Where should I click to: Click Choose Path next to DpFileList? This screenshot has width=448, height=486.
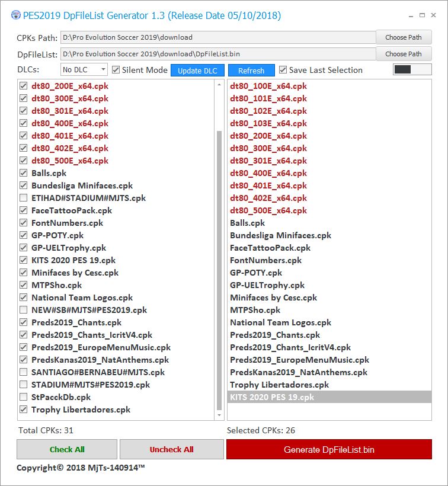point(404,54)
